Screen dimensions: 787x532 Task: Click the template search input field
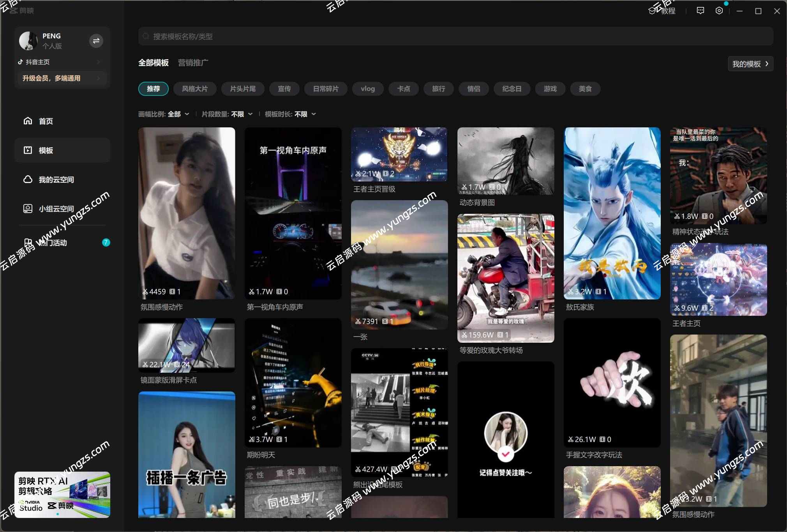456,36
